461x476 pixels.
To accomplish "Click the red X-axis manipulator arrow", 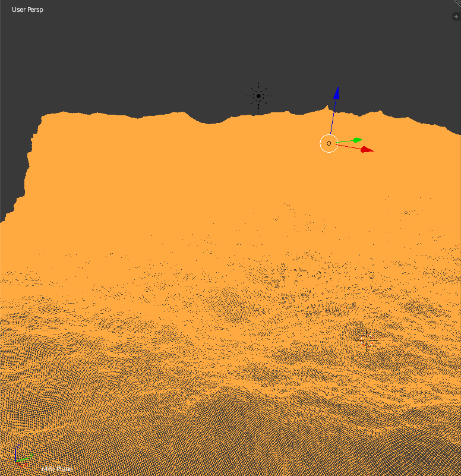I will (368, 150).
